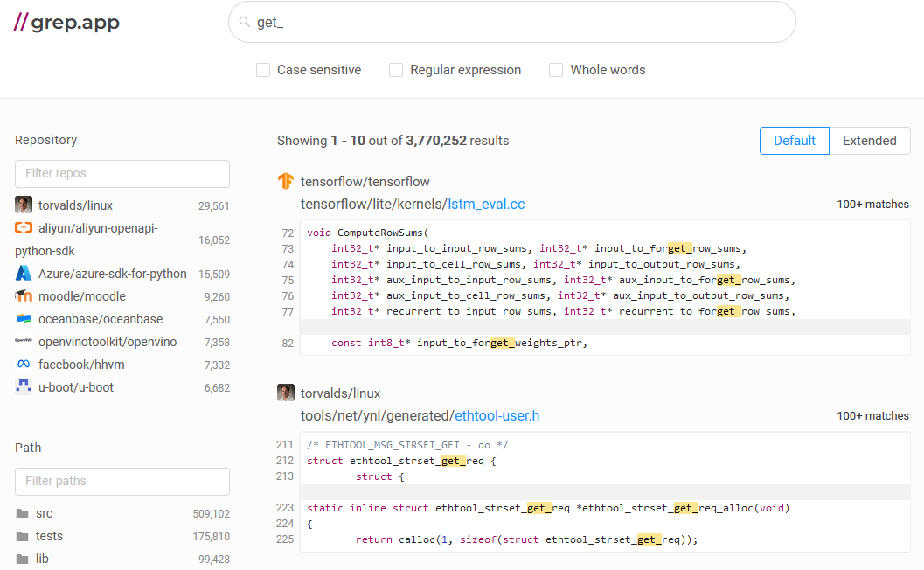Viewport: 924px width, 570px height.
Task: Click the 509,102 count for src
Action: (x=211, y=514)
